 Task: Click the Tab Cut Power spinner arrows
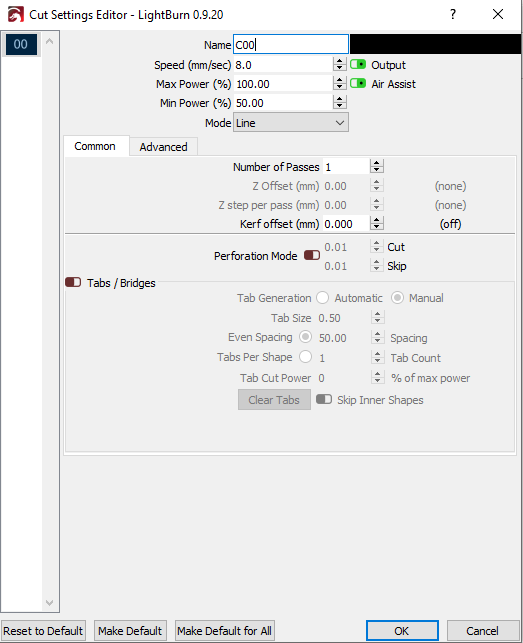[377, 378]
